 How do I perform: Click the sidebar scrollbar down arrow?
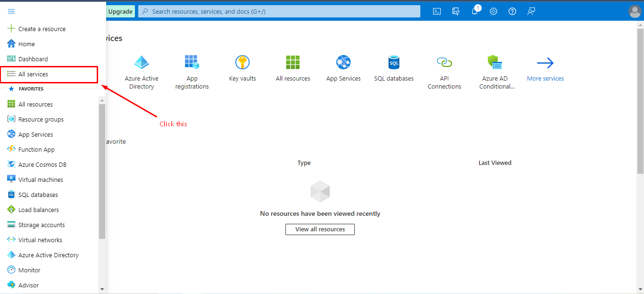102,289
